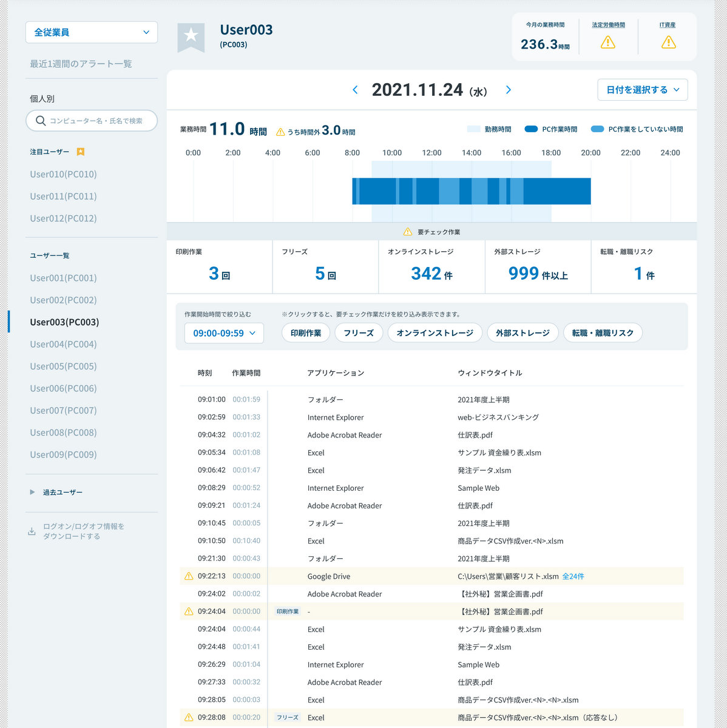Screen dimensions: 727x728
Task: Open the 日付を選択する date dropdown
Action: (x=642, y=90)
